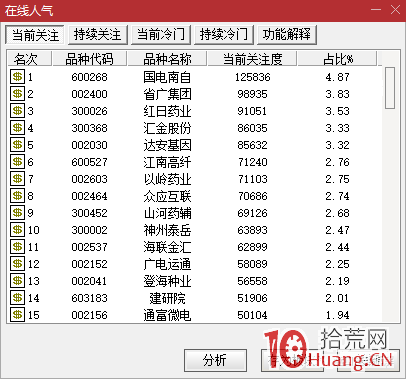Select stock code 300026
This screenshot has height=379, width=406.
(x=89, y=111)
